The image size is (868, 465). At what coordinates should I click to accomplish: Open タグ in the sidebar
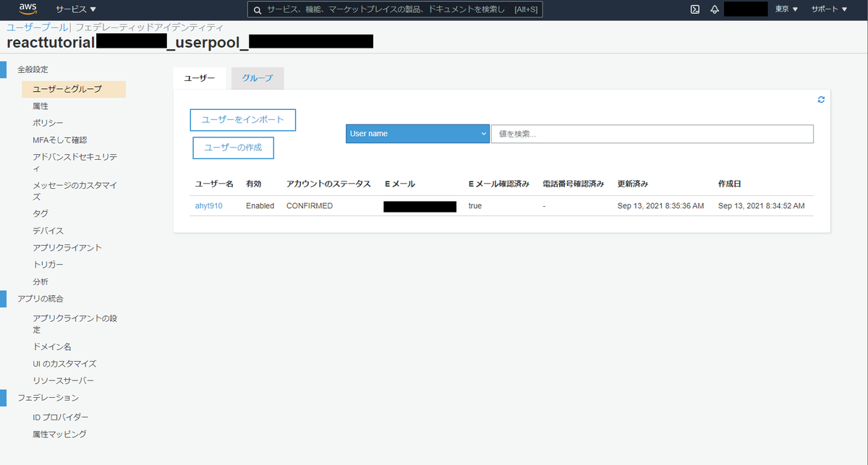pyautogui.click(x=41, y=214)
